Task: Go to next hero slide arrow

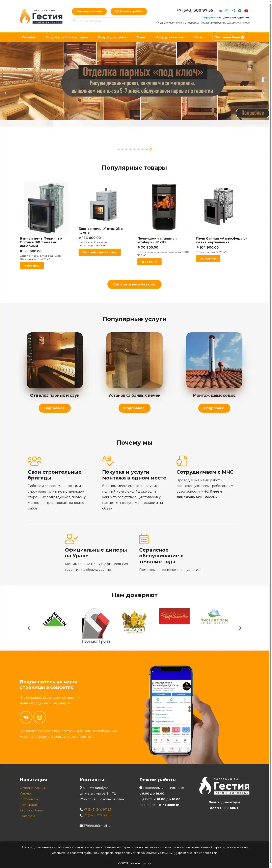Action: 264,93
